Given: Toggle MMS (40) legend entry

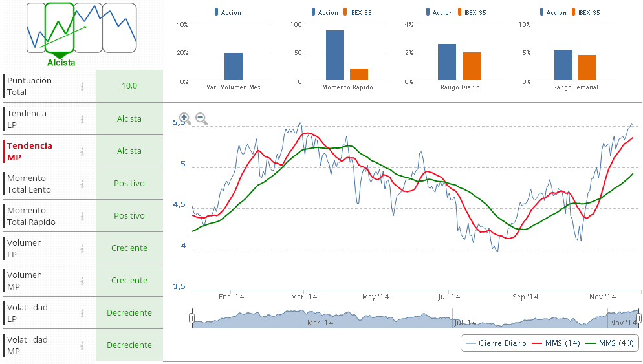Looking at the screenshot, I should 609,343.
